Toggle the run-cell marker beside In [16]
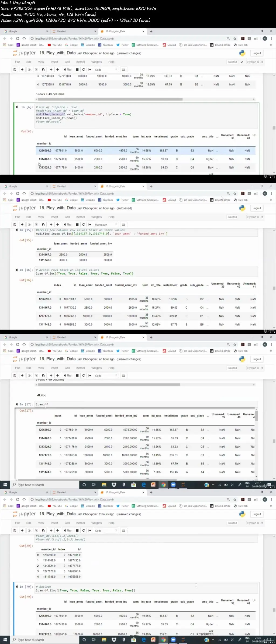The image size is (276, 644). (x=17, y=270)
